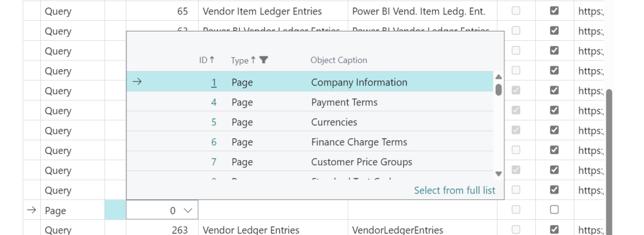Click the empty Object Name cell in Page row
Image resolution: width=644 pixels, height=235 pixels.
[273, 210]
